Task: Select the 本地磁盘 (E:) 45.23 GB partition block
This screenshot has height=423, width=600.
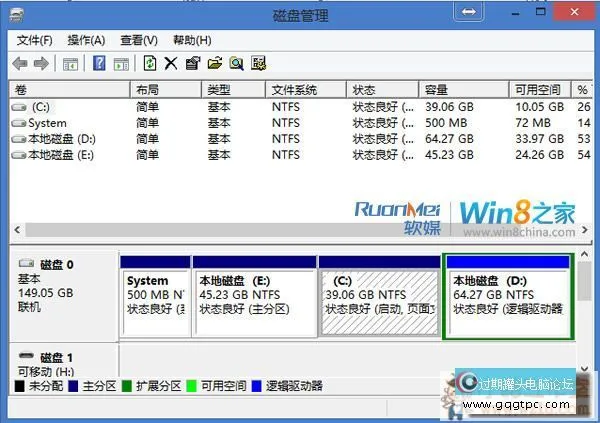Action: 255,297
